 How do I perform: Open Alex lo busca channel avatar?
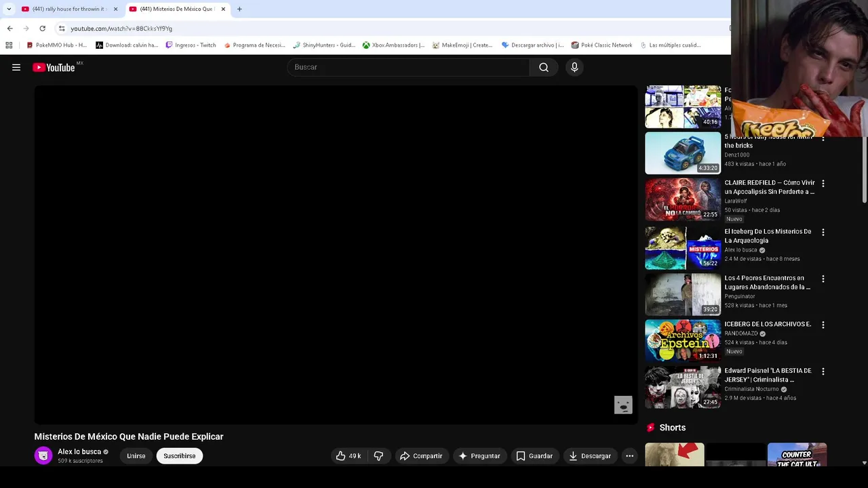(x=43, y=455)
